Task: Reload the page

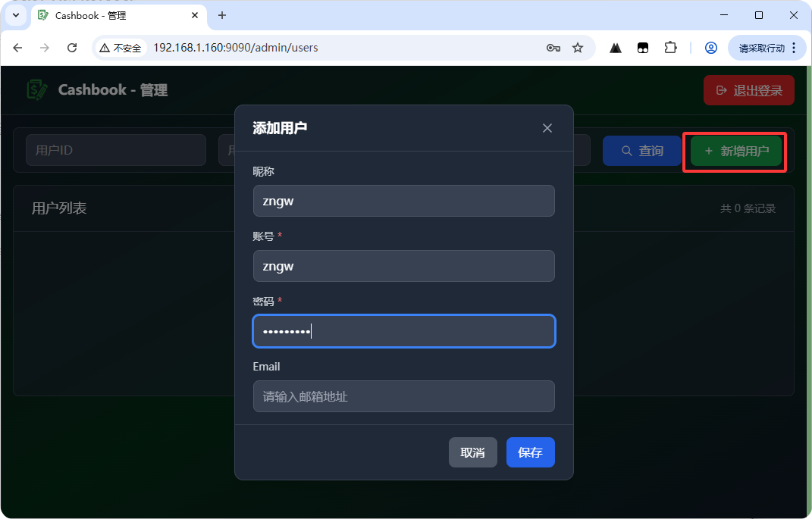Action: [x=72, y=48]
